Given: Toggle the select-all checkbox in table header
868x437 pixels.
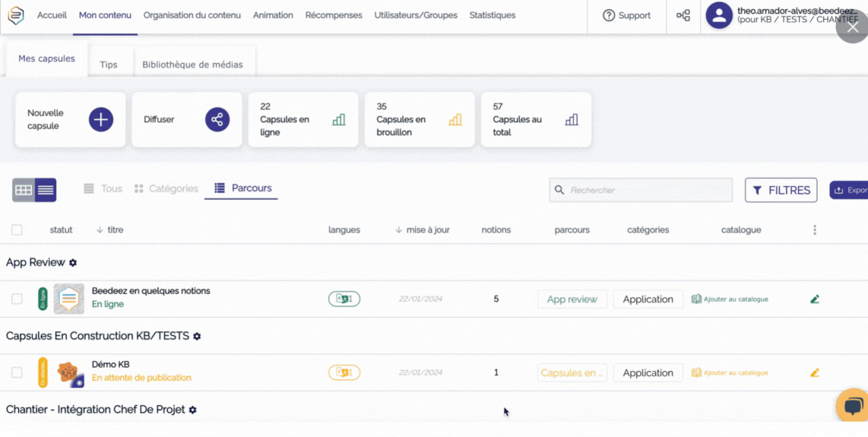Looking at the screenshot, I should pyautogui.click(x=17, y=230).
